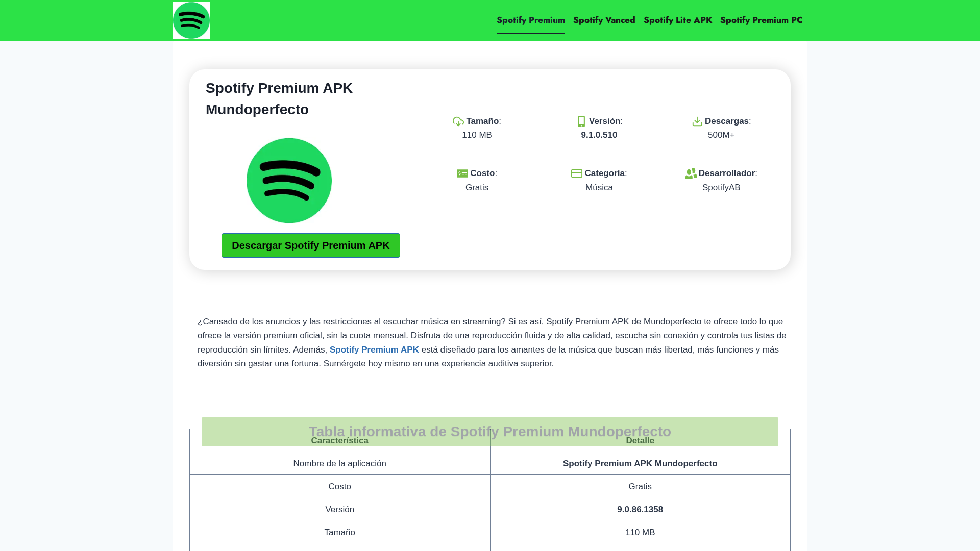Click the Versión label in info card
980x551 pixels.
click(x=605, y=121)
